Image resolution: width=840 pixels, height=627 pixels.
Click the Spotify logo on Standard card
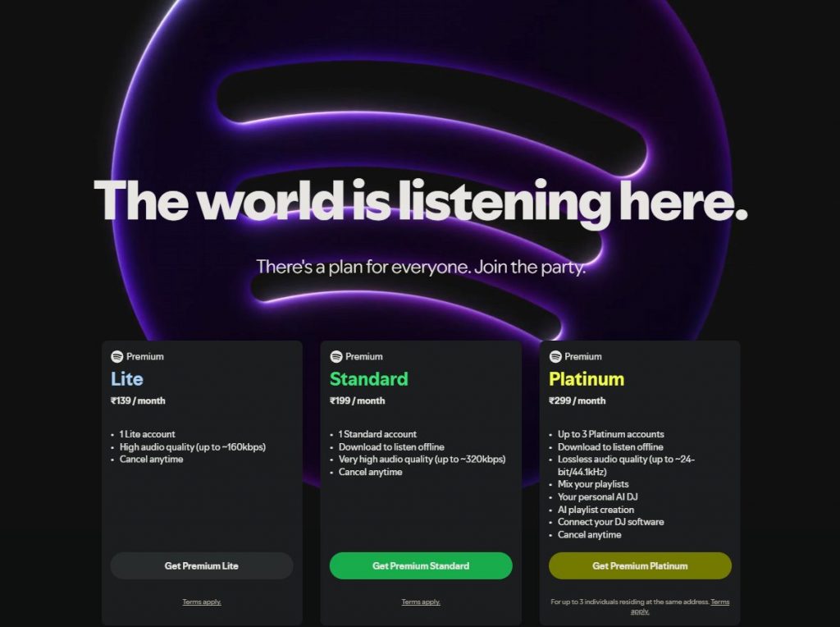click(336, 356)
